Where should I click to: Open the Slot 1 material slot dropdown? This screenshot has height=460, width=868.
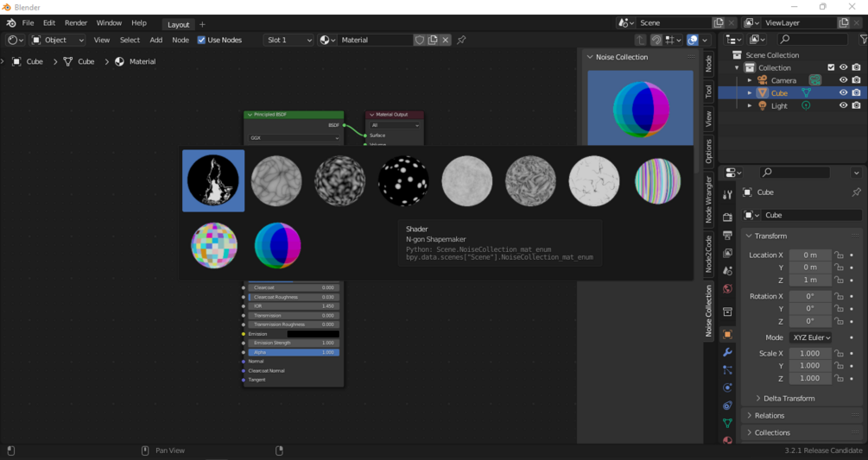tap(289, 40)
